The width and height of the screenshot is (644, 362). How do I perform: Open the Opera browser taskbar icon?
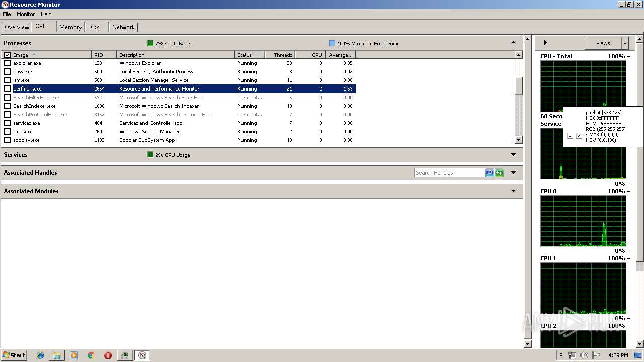click(x=108, y=355)
